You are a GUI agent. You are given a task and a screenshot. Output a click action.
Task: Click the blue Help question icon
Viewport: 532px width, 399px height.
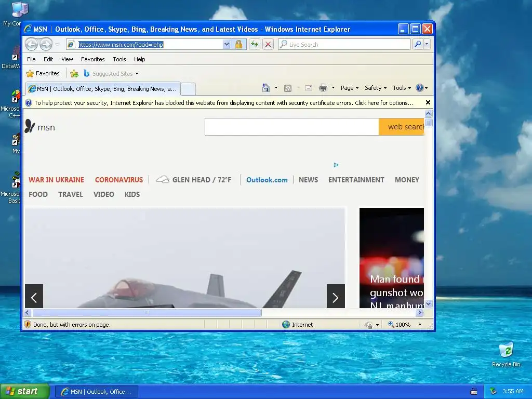click(x=420, y=88)
